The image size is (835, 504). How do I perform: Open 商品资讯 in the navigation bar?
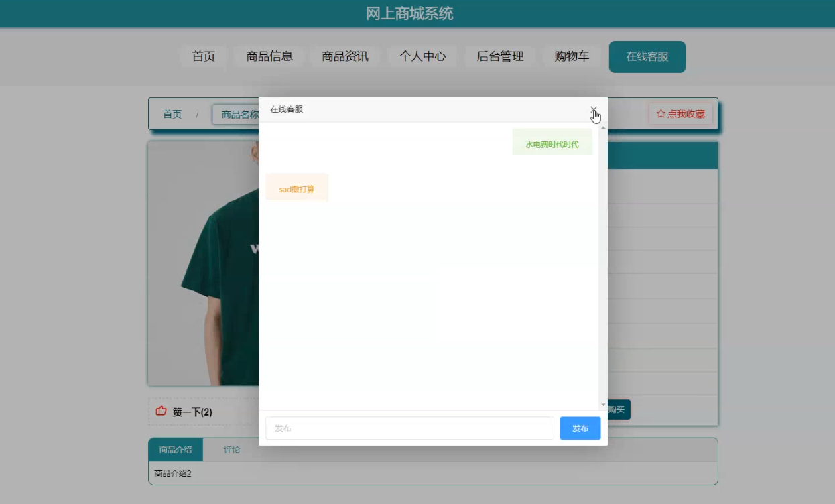click(x=345, y=56)
